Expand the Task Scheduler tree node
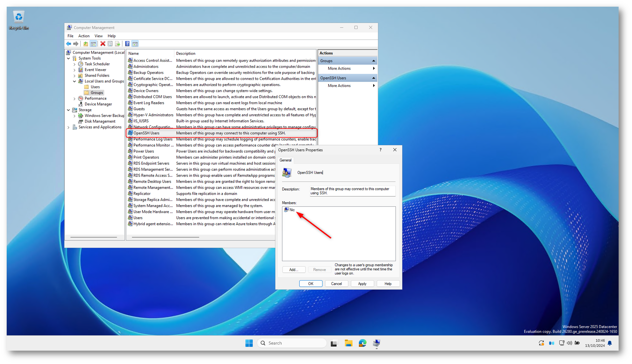The height and width of the screenshot is (364, 632). 75,64
